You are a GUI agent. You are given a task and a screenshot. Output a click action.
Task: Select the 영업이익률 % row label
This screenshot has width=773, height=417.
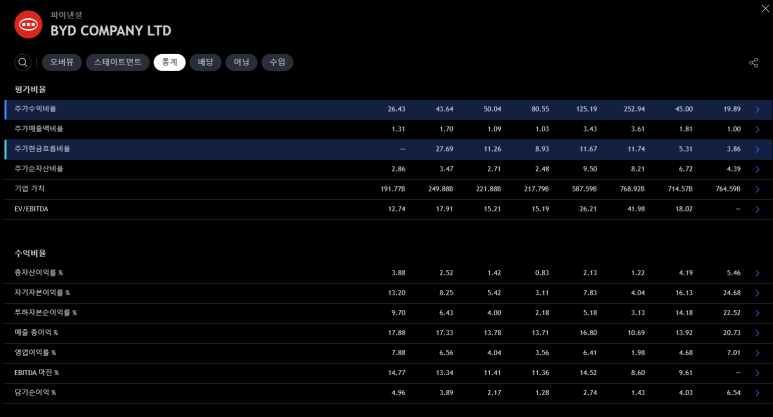(x=35, y=352)
